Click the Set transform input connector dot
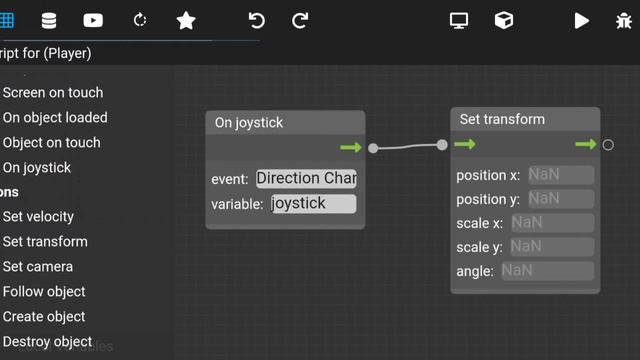Image resolution: width=640 pixels, height=360 pixels. pyautogui.click(x=442, y=145)
